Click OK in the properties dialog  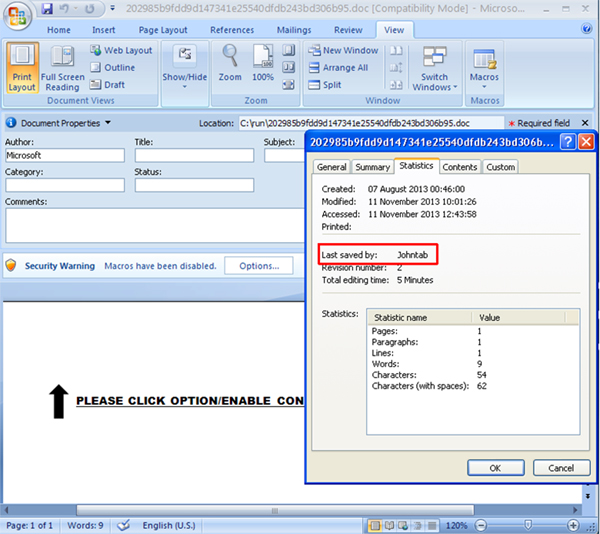coord(496,468)
